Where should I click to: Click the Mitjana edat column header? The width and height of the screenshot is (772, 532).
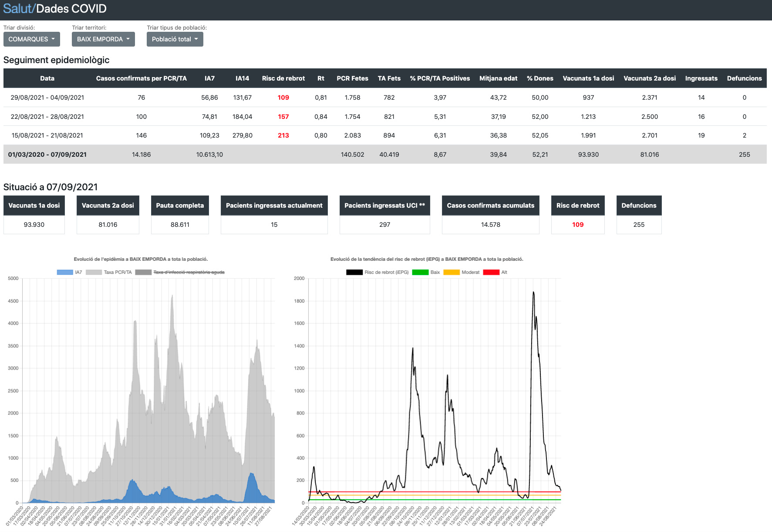(x=499, y=78)
